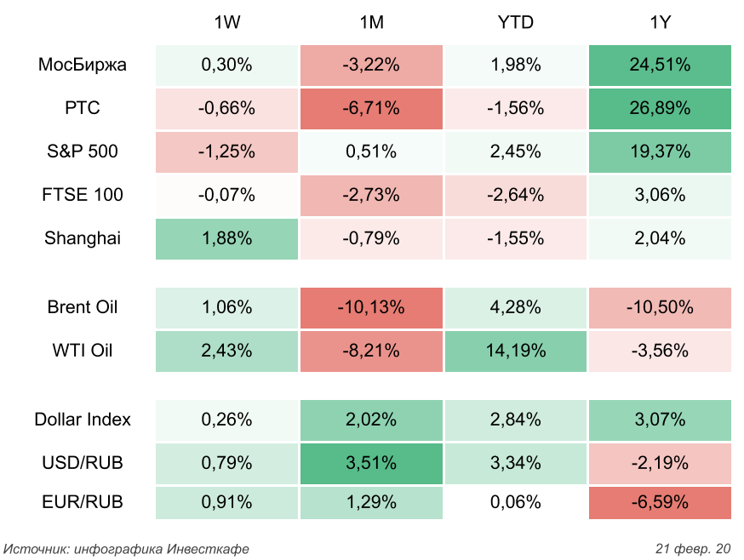Screen dimensions: 744x560
Task: Click the -6,71% РТС monthly cell
Action: click(x=372, y=108)
